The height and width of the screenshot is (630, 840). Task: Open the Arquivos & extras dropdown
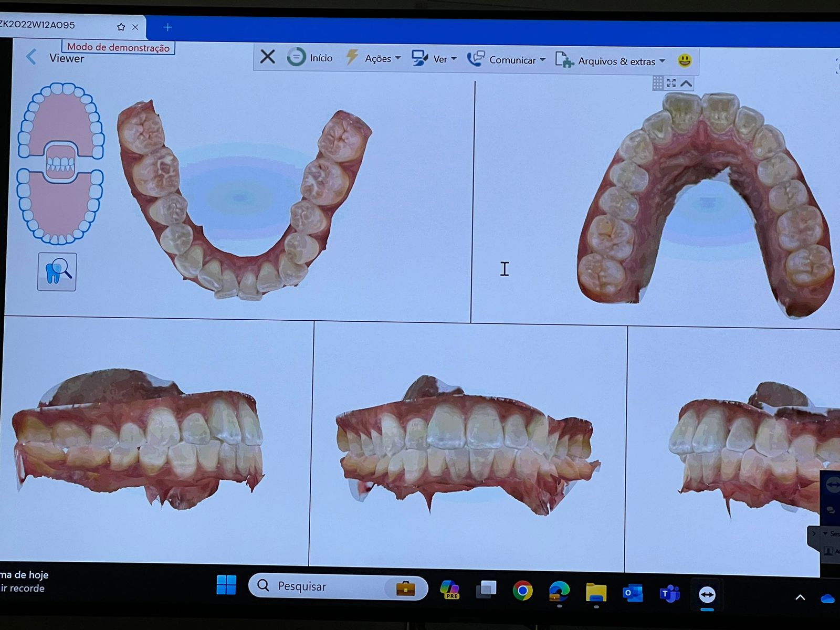tap(622, 61)
